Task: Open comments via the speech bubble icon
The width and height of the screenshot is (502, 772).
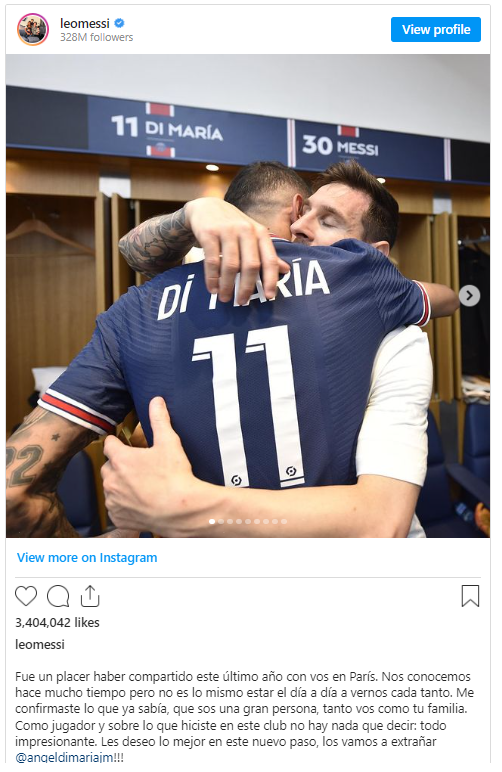Action: [58, 596]
